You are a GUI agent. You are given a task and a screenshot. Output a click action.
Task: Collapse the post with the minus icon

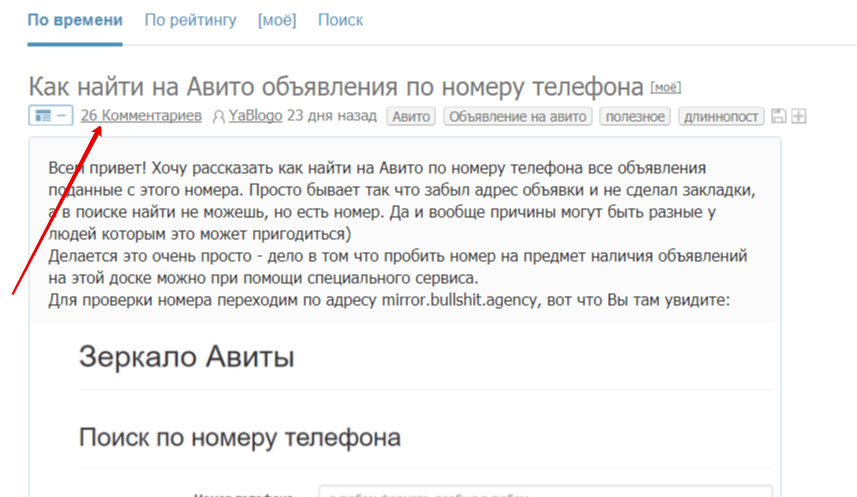62,116
